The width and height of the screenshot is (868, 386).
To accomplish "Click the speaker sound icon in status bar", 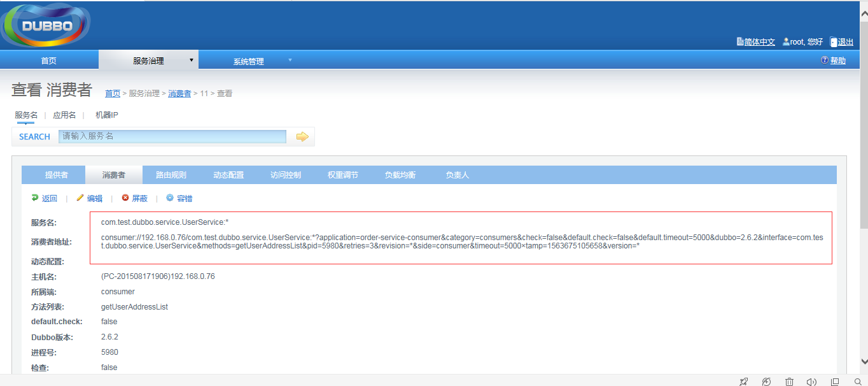I will [811, 382].
